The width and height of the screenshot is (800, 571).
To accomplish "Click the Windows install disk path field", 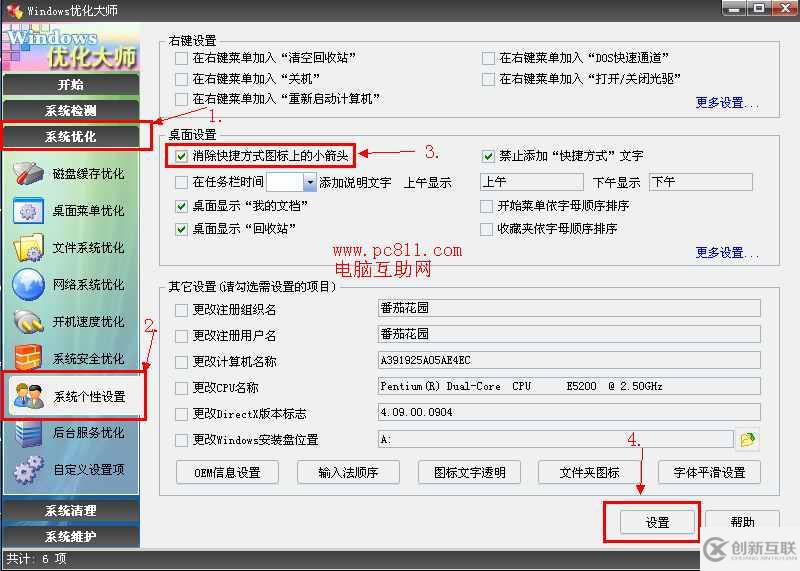I will (x=556, y=439).
